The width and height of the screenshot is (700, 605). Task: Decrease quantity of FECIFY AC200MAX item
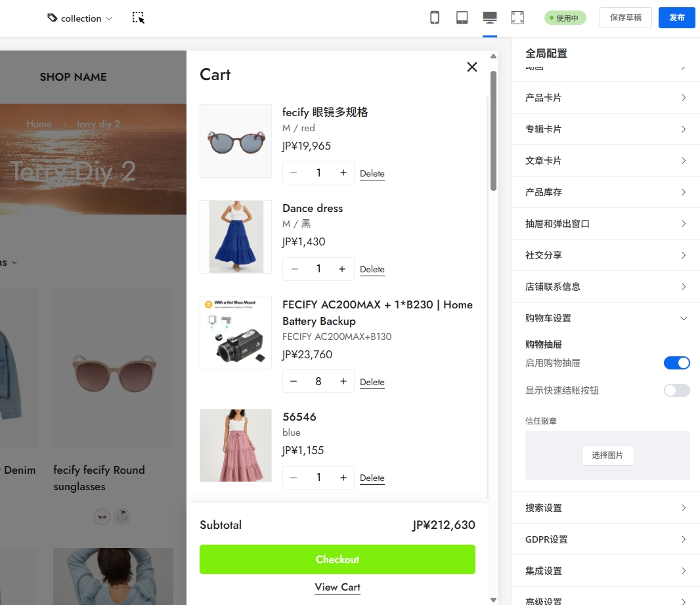click(x=294, y=381)
